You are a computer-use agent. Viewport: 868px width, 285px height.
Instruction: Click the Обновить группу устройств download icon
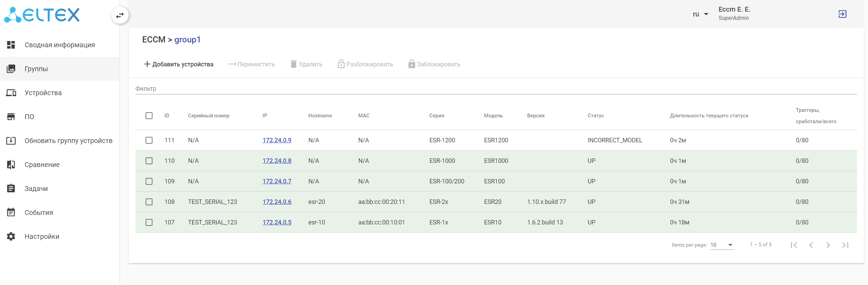pos(11,141)
